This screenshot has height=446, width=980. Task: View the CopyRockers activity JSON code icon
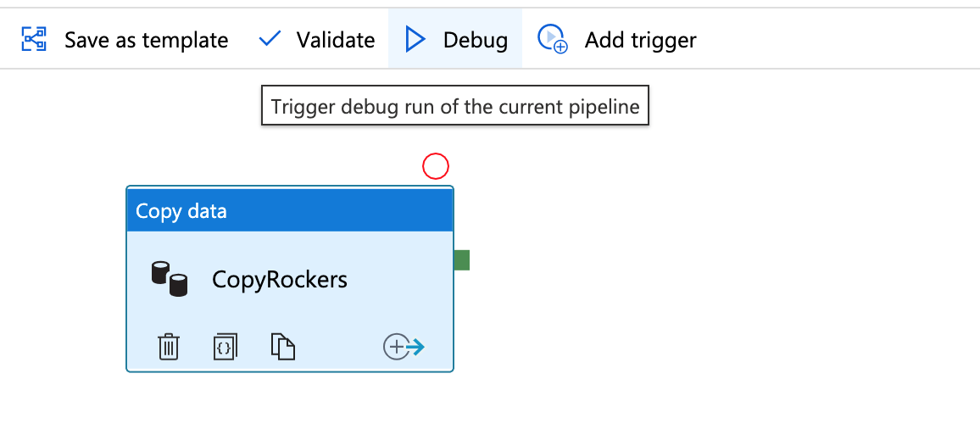pos(225,347)
